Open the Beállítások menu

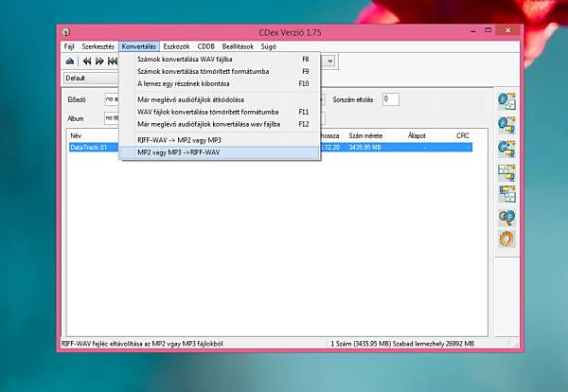tap(238, 46)
